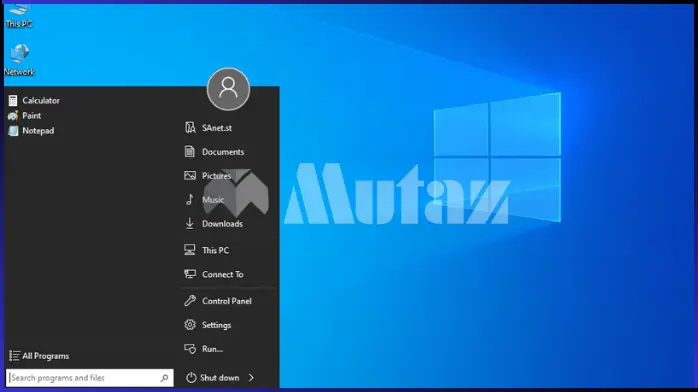The width and height of the screenshot is (698, 392).
Task: Open Pictures label from Start menu
Action: 216,176
